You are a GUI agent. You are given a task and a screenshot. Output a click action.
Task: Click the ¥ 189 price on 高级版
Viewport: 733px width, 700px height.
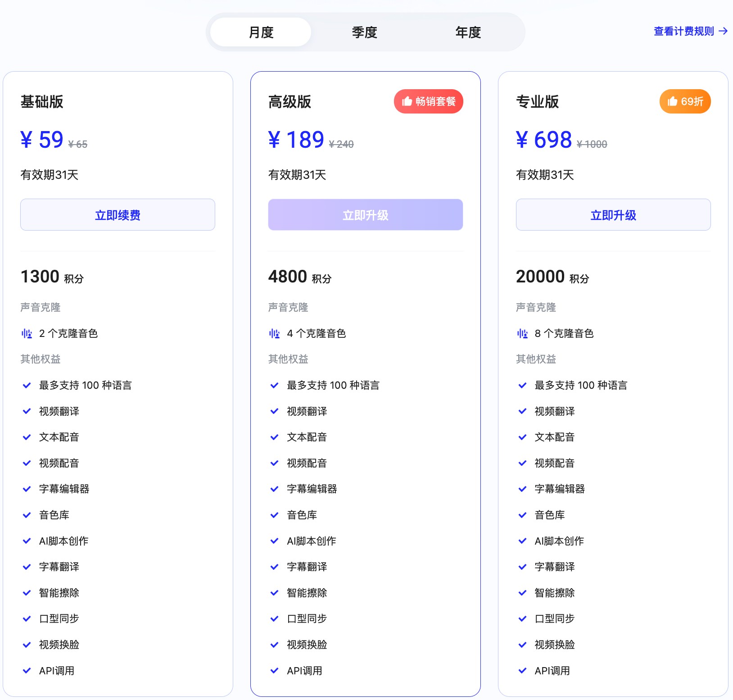tap(296, 140)
